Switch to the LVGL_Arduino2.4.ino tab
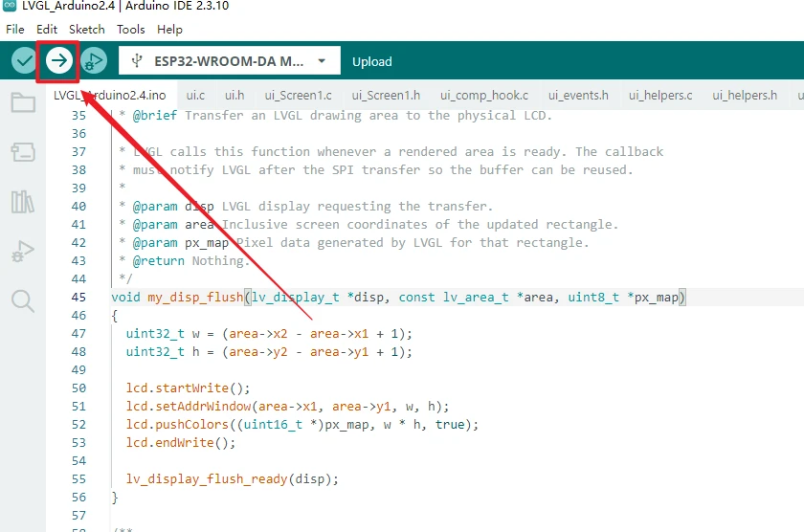The width and height of the screenshot is (804, 532). tap(110, 96)
